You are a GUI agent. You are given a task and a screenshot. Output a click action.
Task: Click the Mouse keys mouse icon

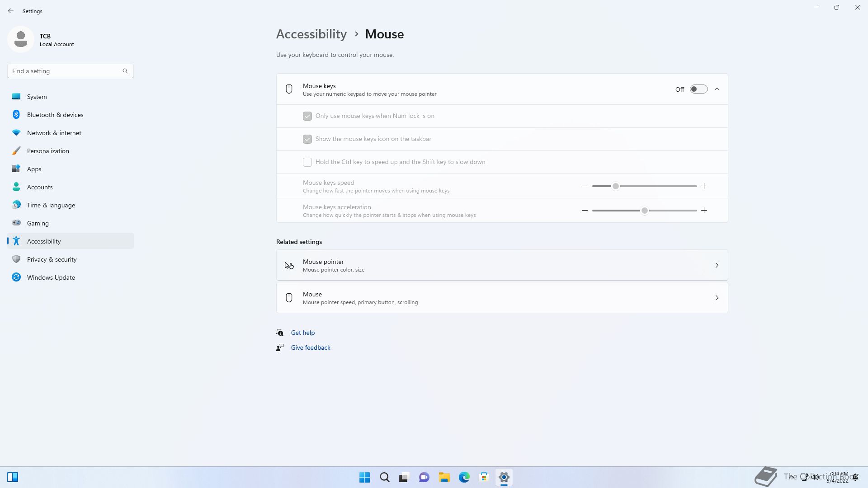pyautogui.click(x=289, y=89)
